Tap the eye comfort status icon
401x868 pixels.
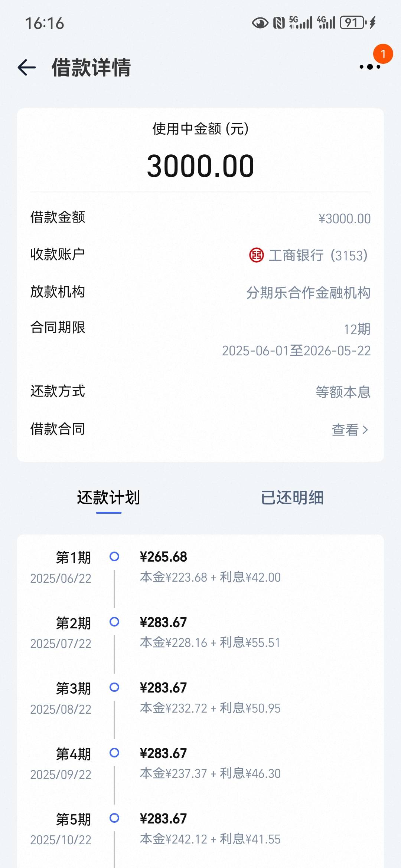(260, 23)
